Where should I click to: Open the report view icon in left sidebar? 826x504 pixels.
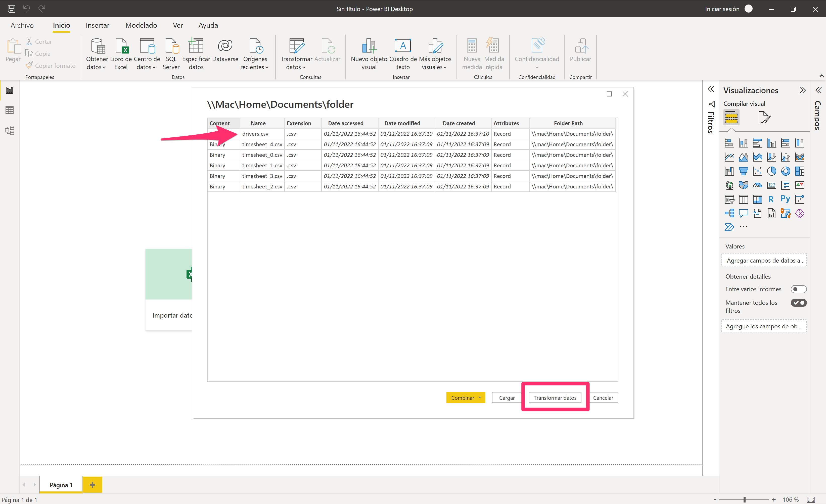9,90
